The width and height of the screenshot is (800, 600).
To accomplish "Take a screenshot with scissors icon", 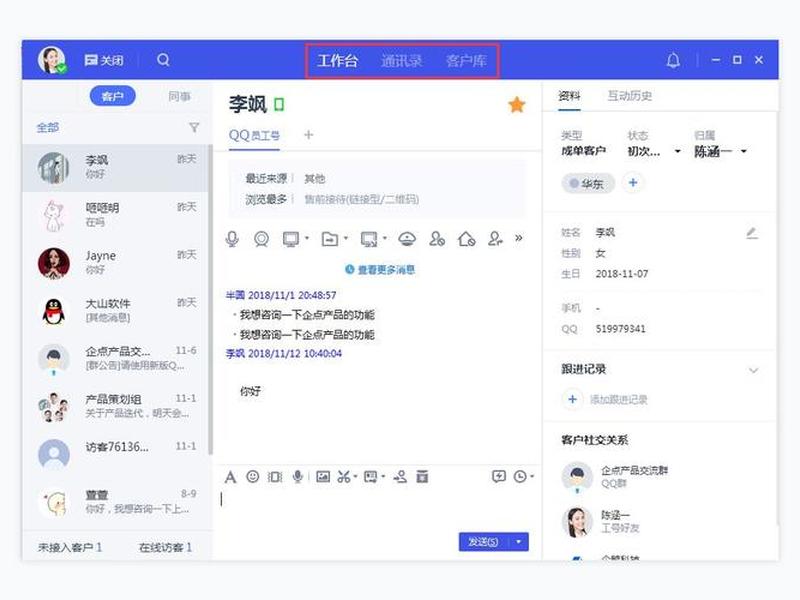I will pyautogui.click(x=344, y=477).
